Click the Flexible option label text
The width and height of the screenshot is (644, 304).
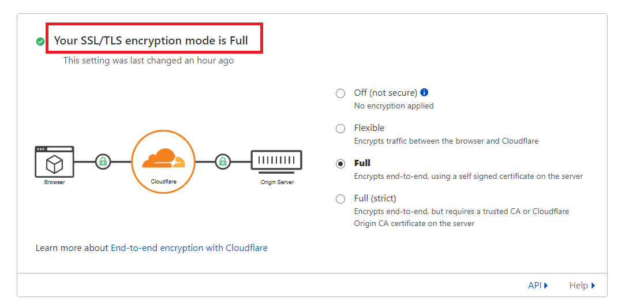click(369, 128)
